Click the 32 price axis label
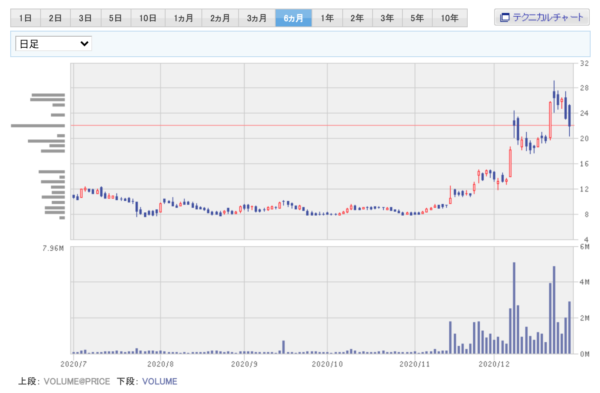The height and width of the screenshot is (393, 600). [x=584, y=64]
